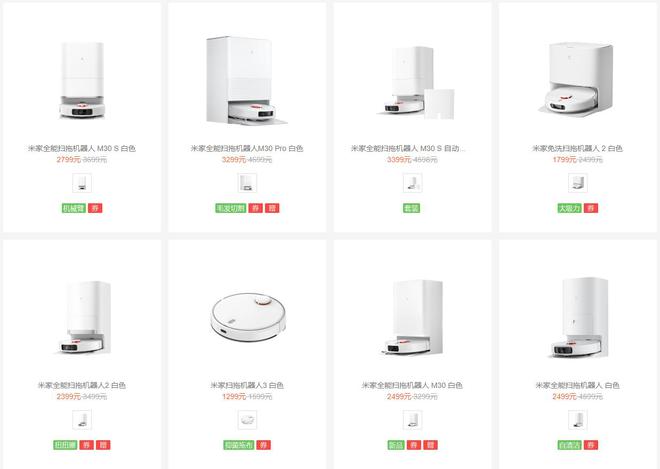Click red 赠 gift tag under M30 白色
Screen dimensions: 660x469
coord(431,445)
